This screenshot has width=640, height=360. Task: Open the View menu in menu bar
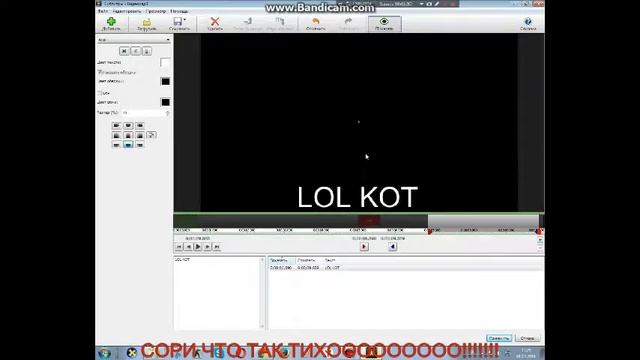pos(156,11)
